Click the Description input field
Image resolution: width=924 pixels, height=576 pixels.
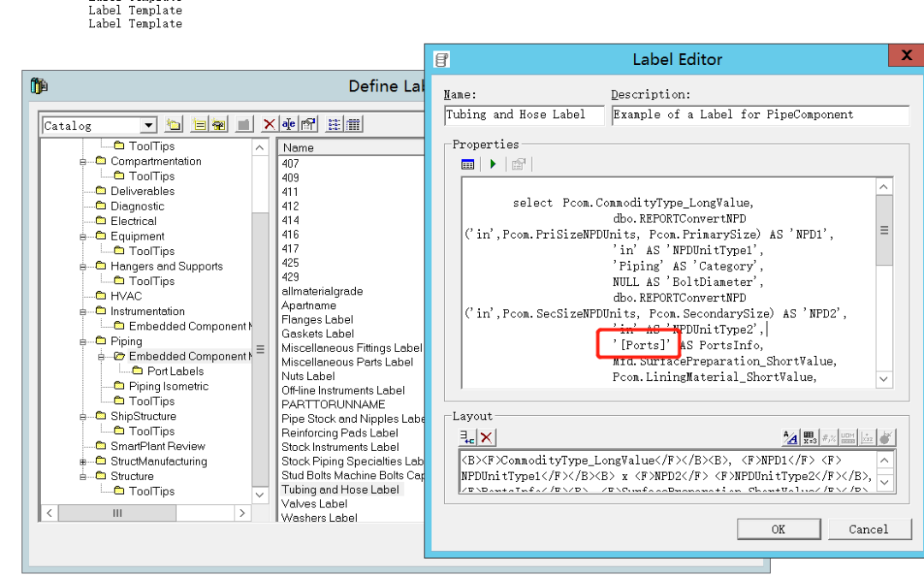761,115
